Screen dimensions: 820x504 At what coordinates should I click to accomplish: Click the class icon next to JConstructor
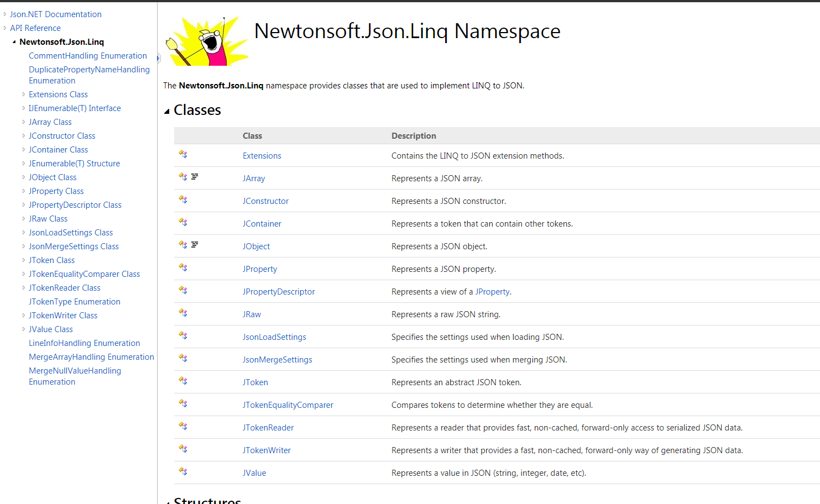[182, 200]
